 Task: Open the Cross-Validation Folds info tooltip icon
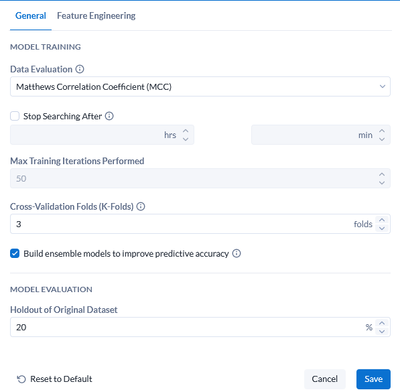141,206
